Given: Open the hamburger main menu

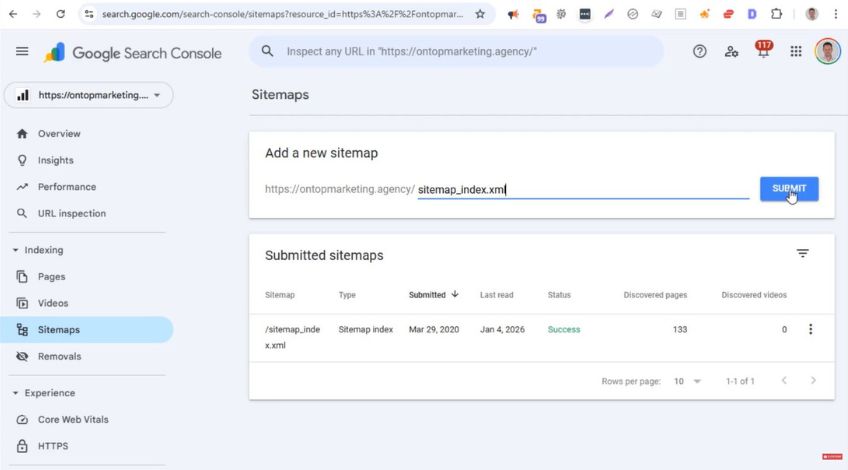Looking at the screenshot, I should pos(22,51).
